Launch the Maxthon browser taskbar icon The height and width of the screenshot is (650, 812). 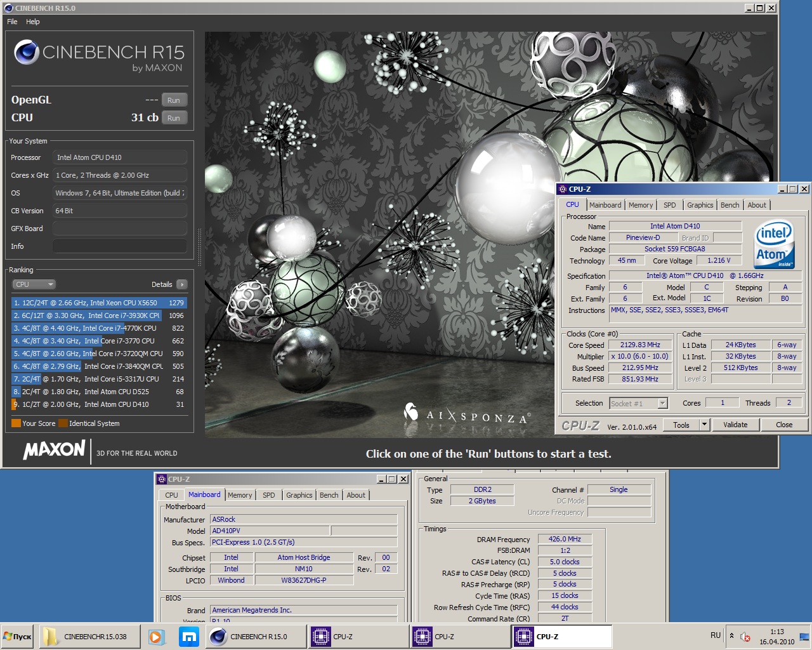(x=188, y=637)
